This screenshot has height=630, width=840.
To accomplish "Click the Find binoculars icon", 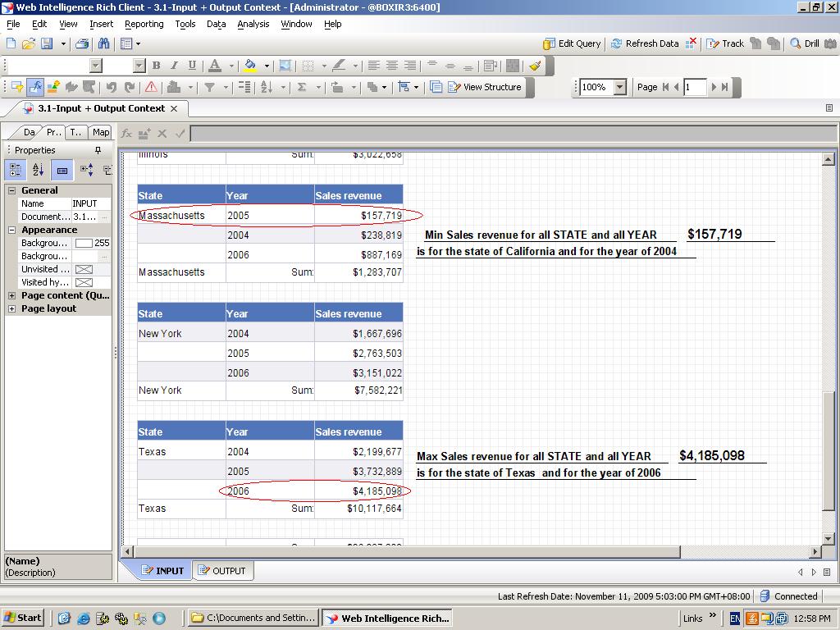I will coord(102,43).
